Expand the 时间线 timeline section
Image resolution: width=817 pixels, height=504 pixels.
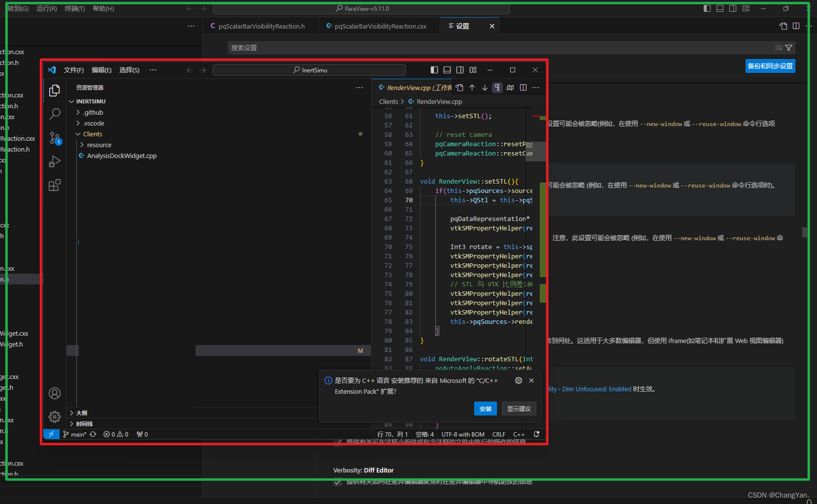tap(81, 424)
